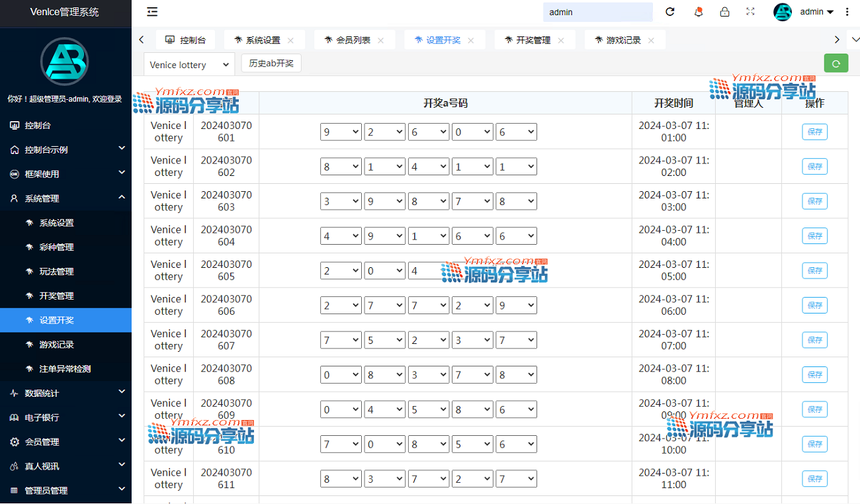Close the 会员列表 tab
The height and width of the screenshot is (504, 860).
(x=380, y=40)
